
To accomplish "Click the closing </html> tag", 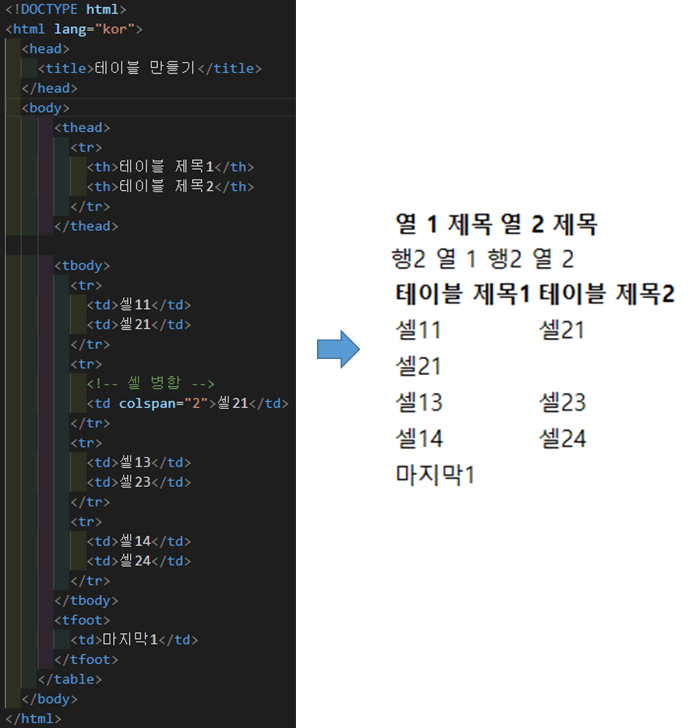I will (33, 719).
